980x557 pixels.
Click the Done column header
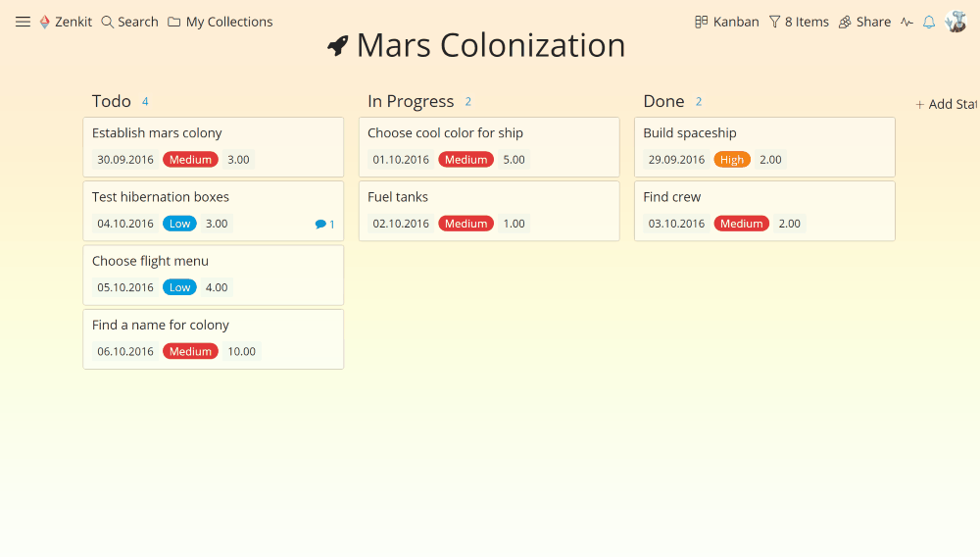[663, 101]
